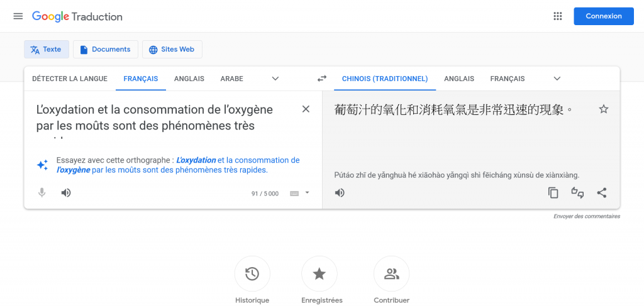Click the pinyin transliteration text
The image size is (644, 306).
457,175
